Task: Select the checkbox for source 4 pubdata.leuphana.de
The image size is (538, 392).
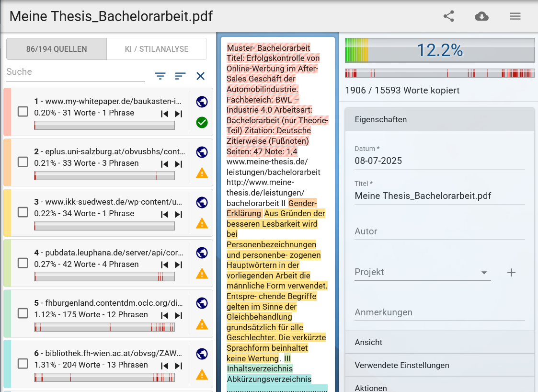Action: click(23, 263)
